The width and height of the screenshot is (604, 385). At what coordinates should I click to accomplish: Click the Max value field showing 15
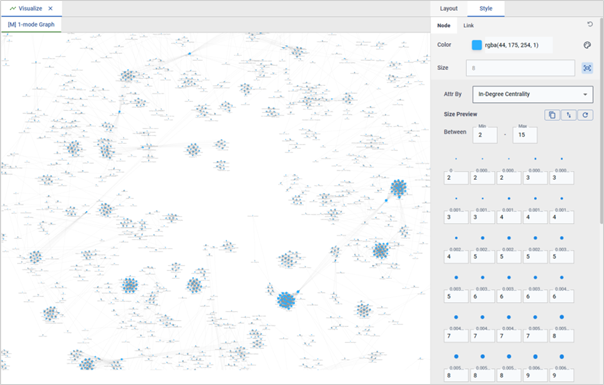(525, 135)
